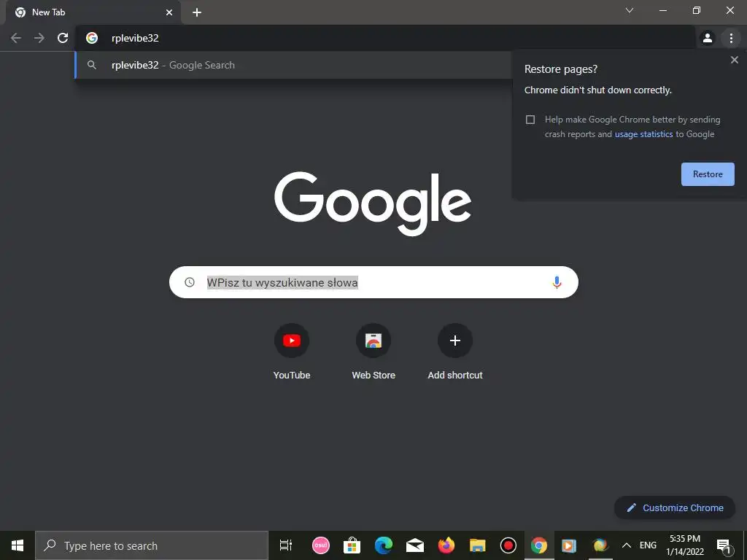Show hidden system tray icons
Image resolution: width=747 pixels, height=560 pixels.
627,545
